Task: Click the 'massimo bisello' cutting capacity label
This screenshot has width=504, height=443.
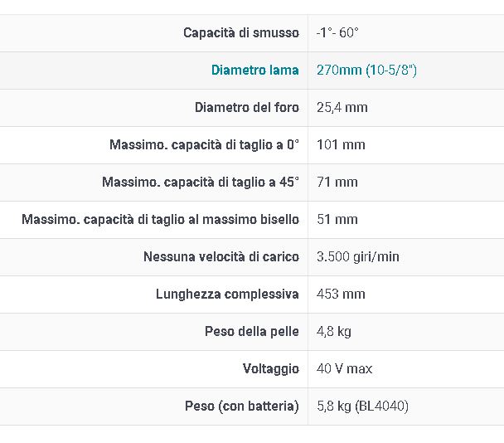Action: [x=160, y=219]
